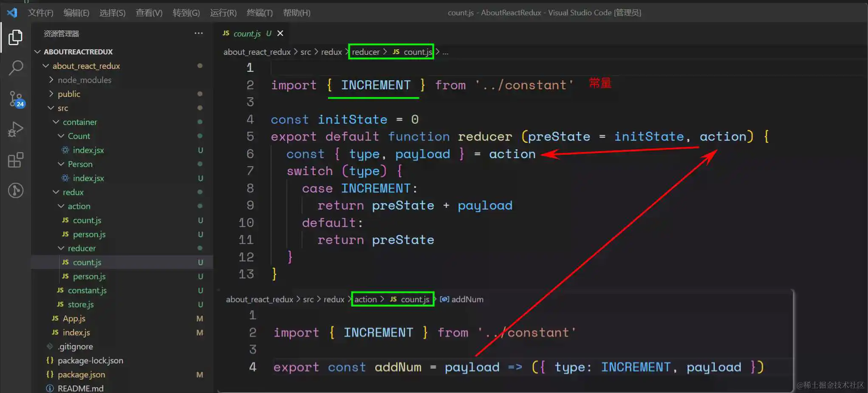
Task: Click React icon of Count index.jsx
Action: click(65, 150)
